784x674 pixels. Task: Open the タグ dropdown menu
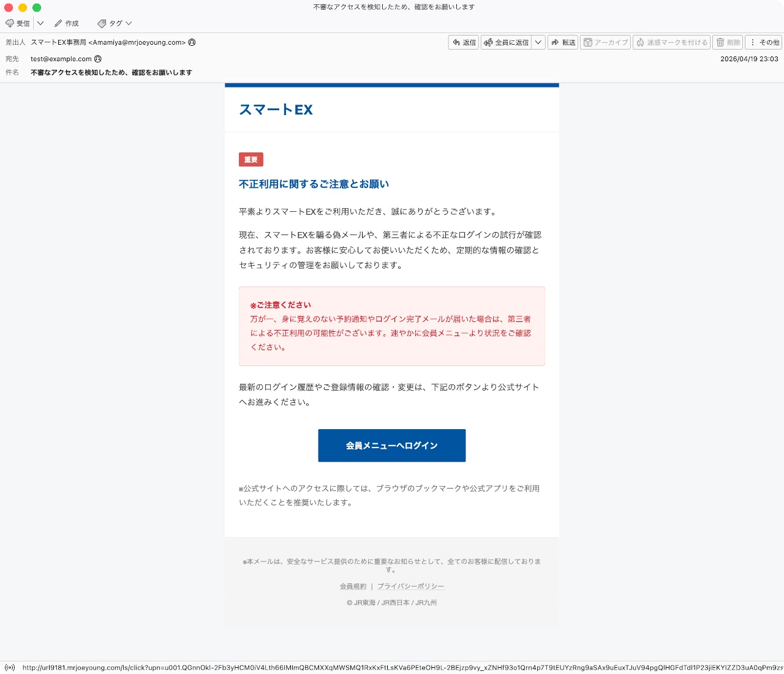click(x=115, y=23)
